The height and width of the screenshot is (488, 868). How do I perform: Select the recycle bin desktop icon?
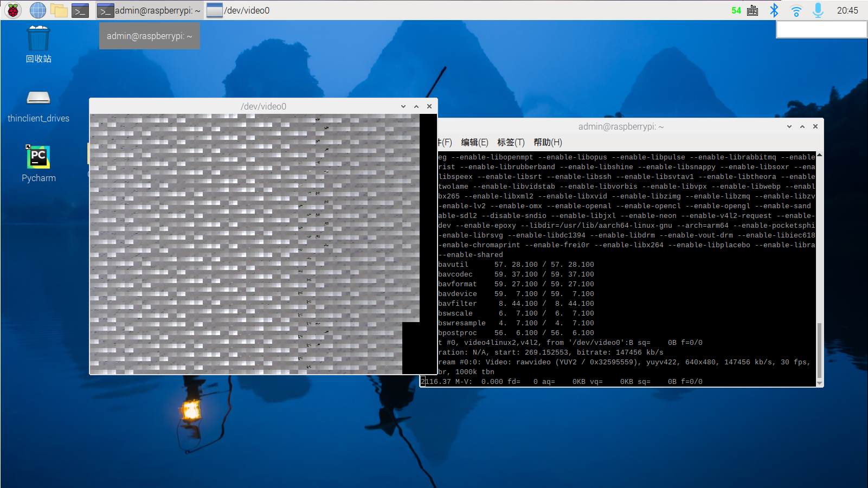tap(38, 44)
